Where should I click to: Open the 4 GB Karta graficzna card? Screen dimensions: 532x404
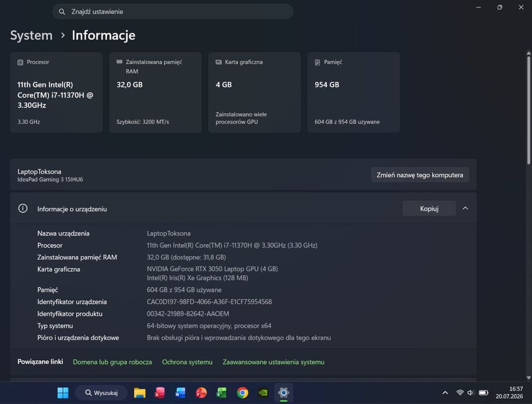(254, 92)
